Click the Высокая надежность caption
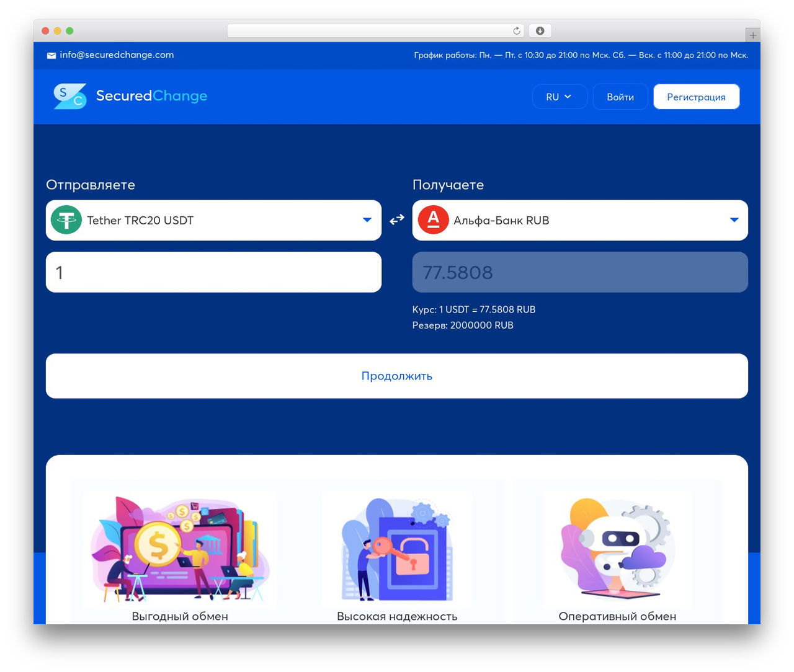The width and height of the screenshot is (794, 672). tap(397, 616)
